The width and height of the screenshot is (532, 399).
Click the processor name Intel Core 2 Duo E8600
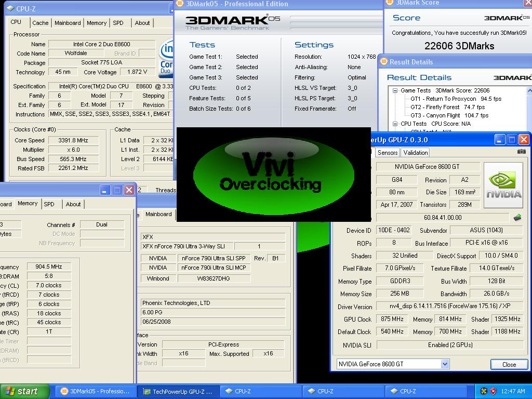tap(101, 44)
